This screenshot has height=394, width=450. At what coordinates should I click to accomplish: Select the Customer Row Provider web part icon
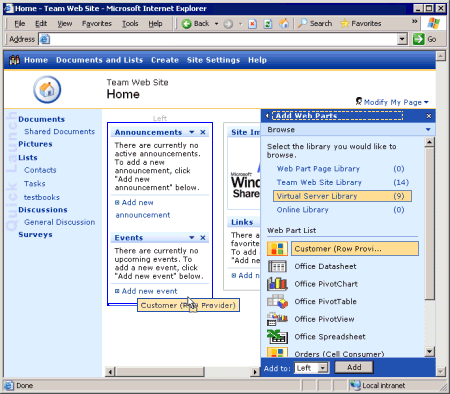[277, 249]
